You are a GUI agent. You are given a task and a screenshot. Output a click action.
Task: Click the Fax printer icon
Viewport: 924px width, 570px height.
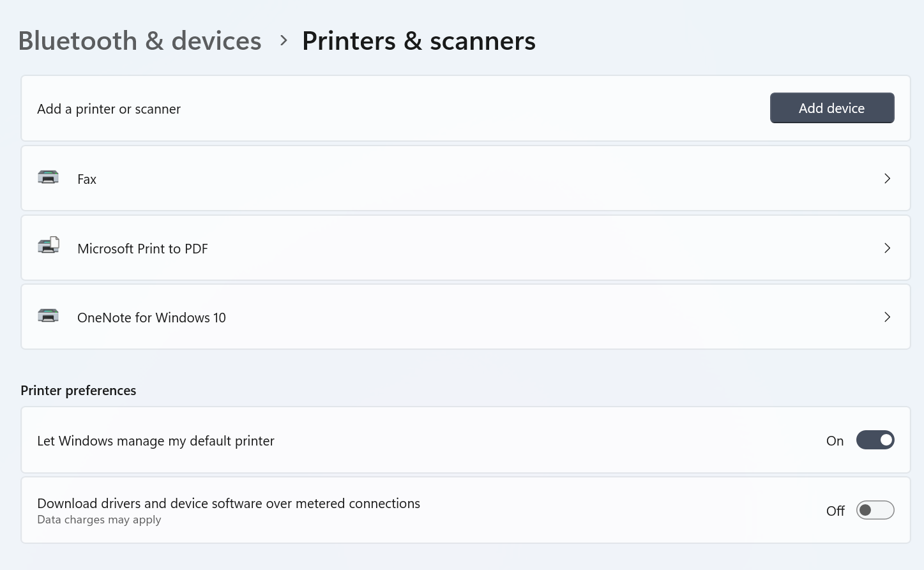48,177
